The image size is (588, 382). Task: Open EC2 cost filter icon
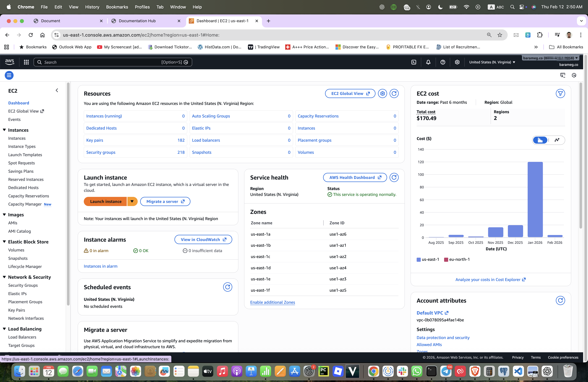560,94
